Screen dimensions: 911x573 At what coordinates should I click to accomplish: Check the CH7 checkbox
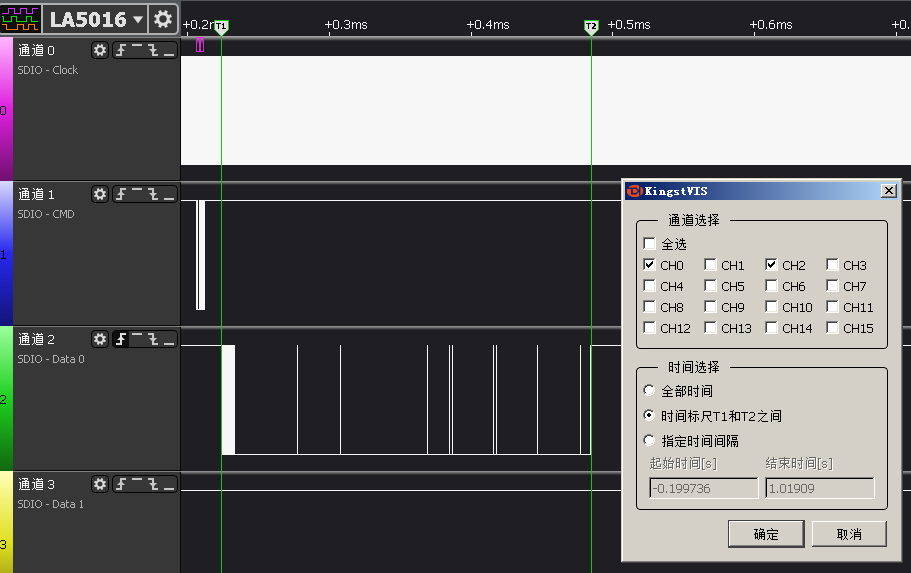(x=832, y=286)
